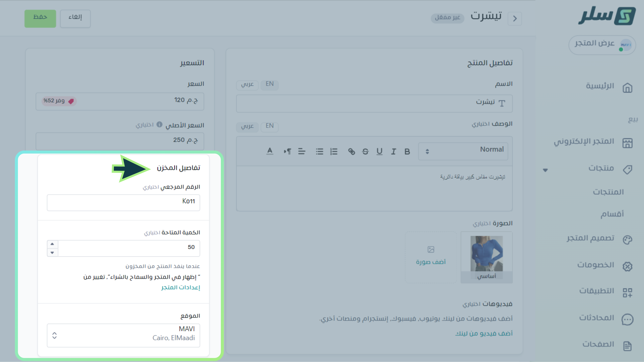Click the Italic formatting icon
The height and width of the screenshot is (362, 644).
(x=393, y=151)
